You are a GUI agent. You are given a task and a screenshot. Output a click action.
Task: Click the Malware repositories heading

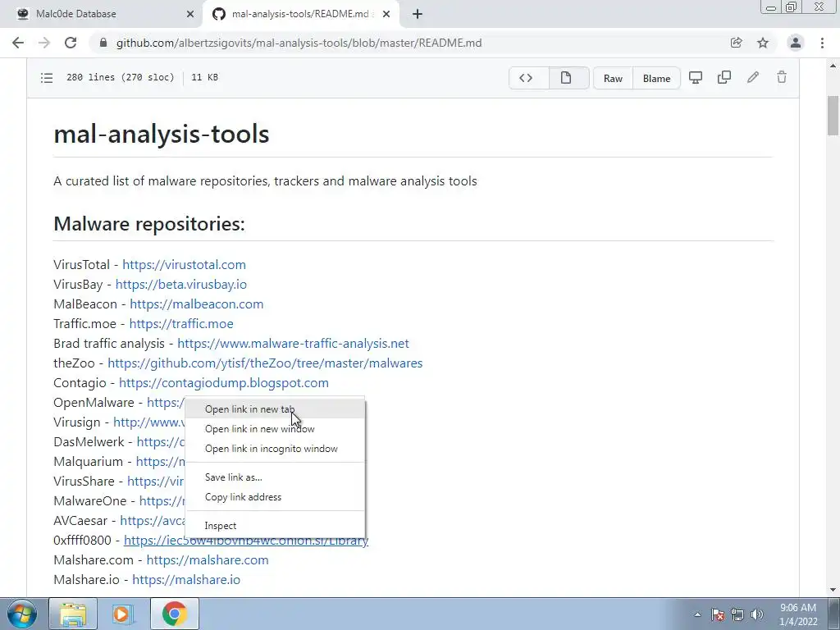pyautogui.click(x=149, y=223)
